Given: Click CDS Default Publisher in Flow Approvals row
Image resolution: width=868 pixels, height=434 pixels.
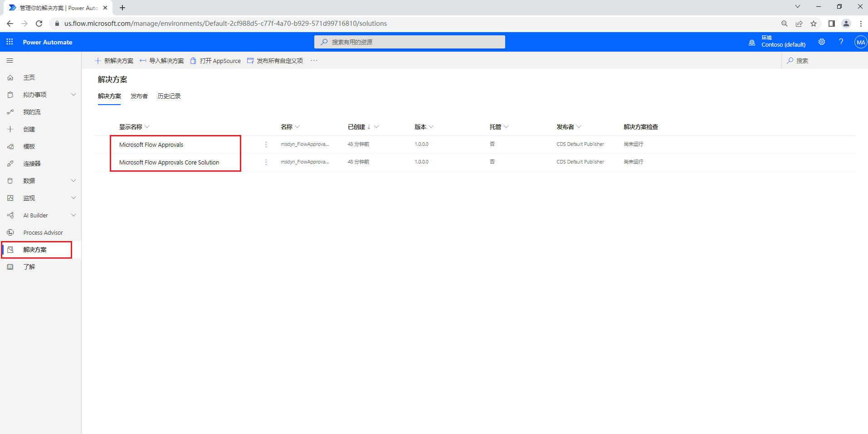Looking at the screenshot, I should (580, 144).
